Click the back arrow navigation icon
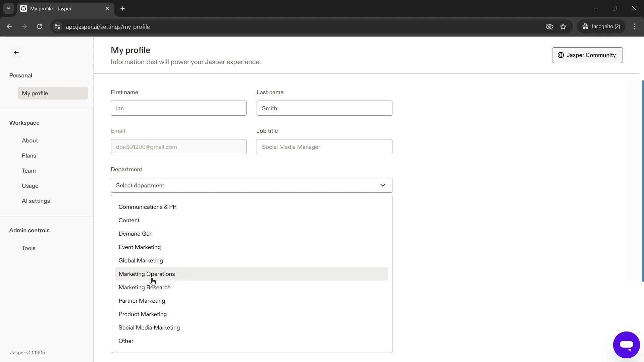The width and height of the screenshot is (644, 362). tap(16, 53)
